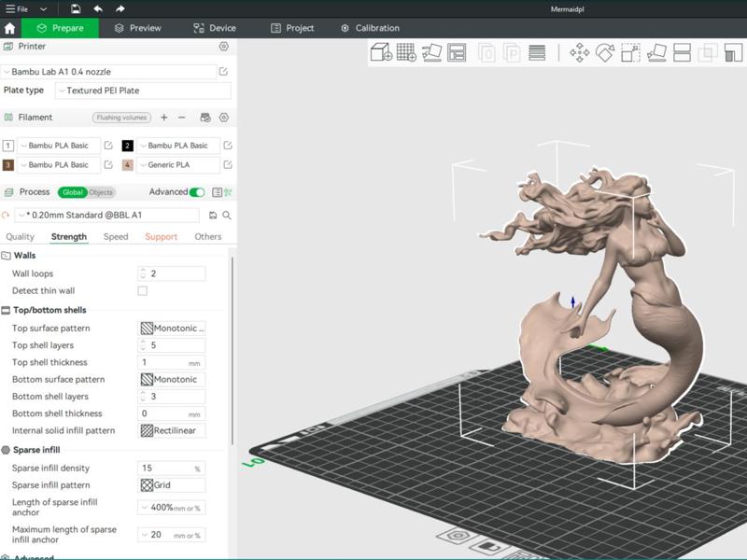The width and height of the screenshot is (747, 560).
Task: Open printer settings gear icon
Action: pyautogui.click(x=223, y=46)
